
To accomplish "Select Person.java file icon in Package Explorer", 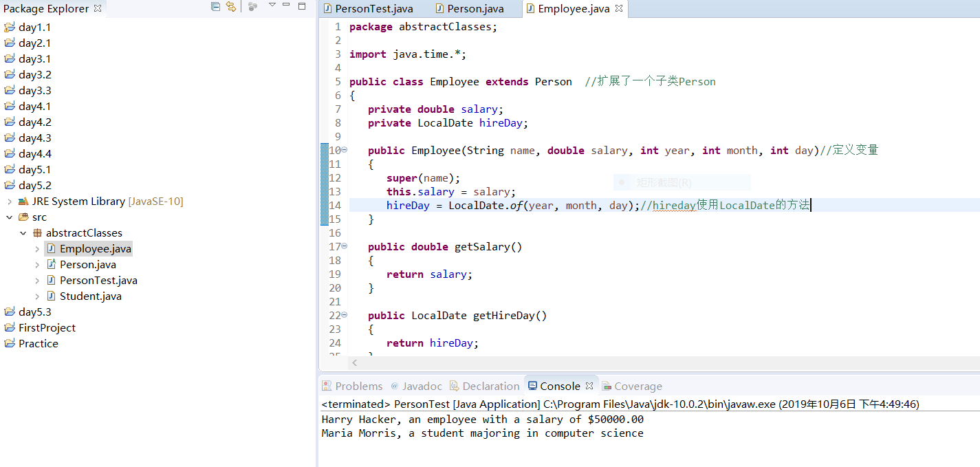I will point(51,265).
